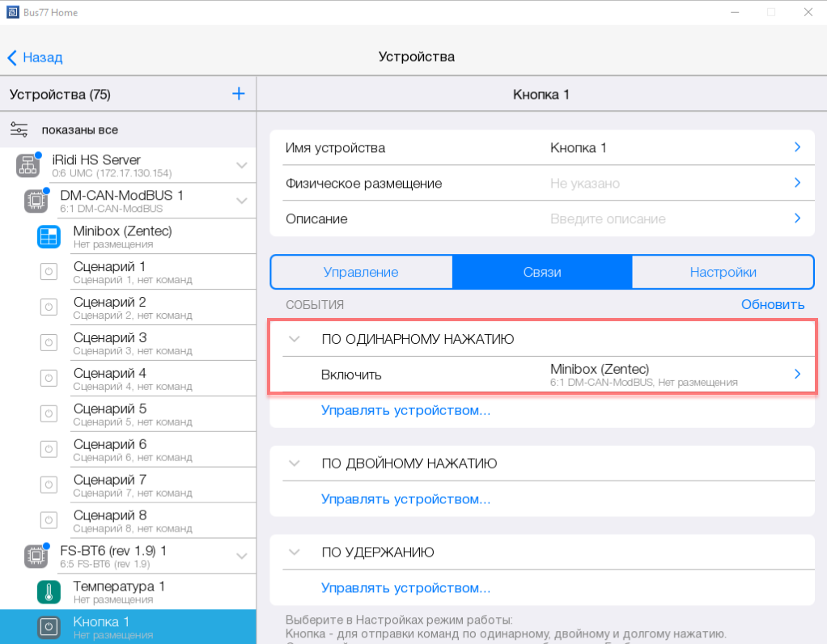Click the plus icon to add device
The height and width of the screenshot is (644, 827).
click(238, 94)
